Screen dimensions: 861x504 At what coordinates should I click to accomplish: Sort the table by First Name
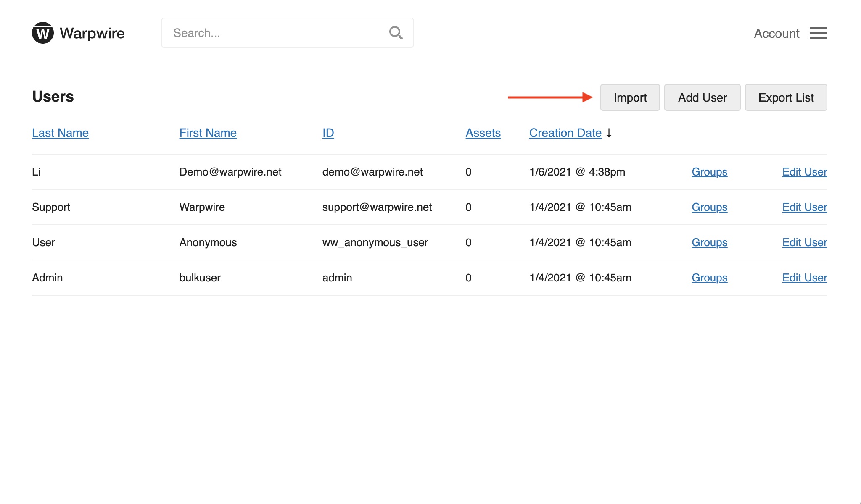pos(208,133)
